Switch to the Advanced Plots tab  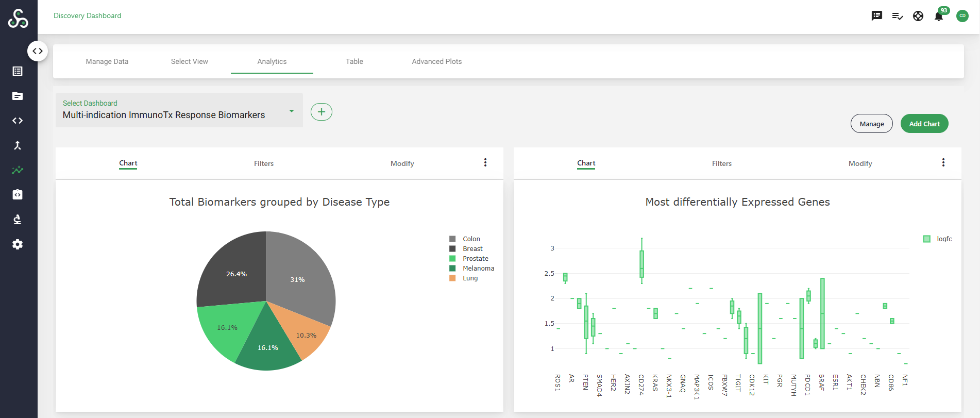click(437, 61)
